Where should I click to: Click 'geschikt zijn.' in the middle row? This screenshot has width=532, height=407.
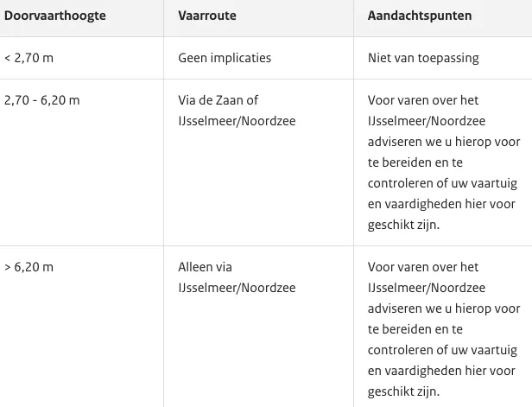[x=403, y=225]
